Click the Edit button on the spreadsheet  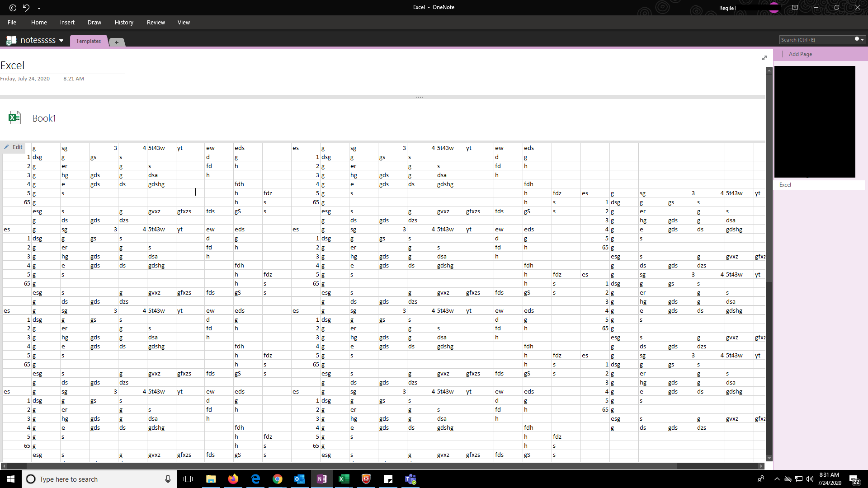click(13, 147)
